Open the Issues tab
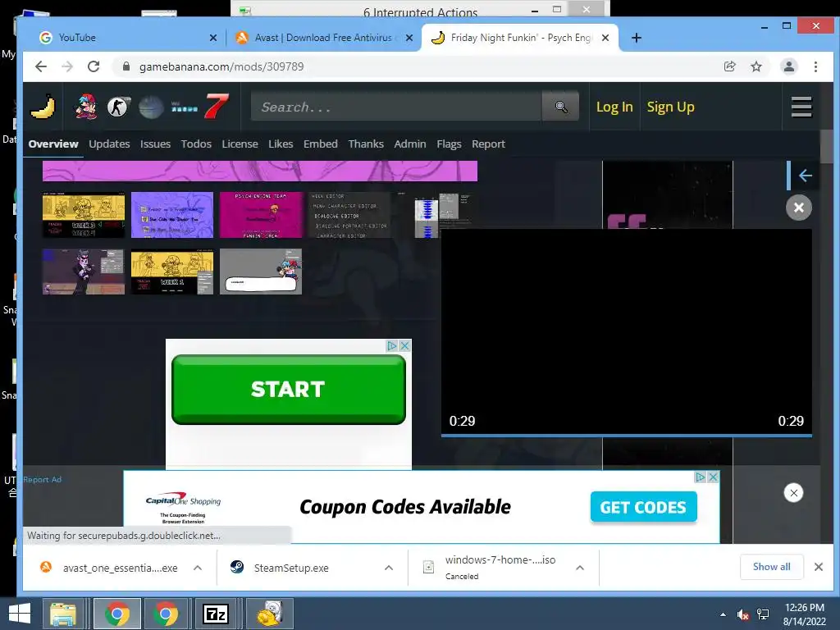 click(x=155, y=144)
